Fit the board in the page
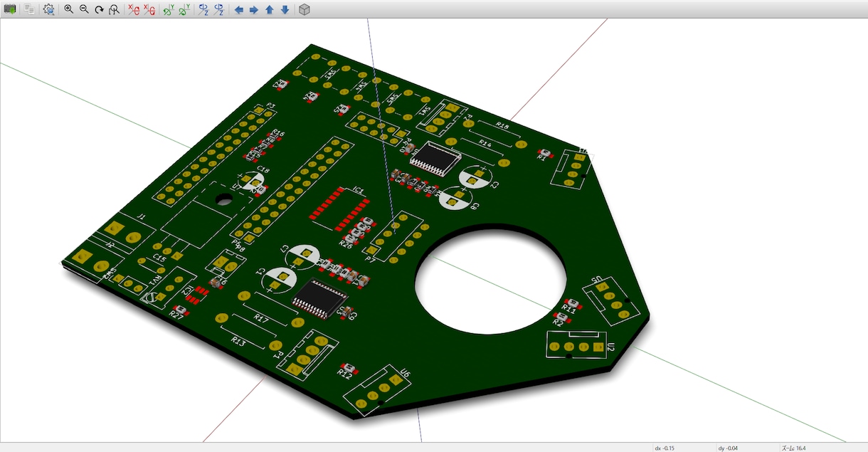This screenshot has height=452, width=868. [114, 9]
